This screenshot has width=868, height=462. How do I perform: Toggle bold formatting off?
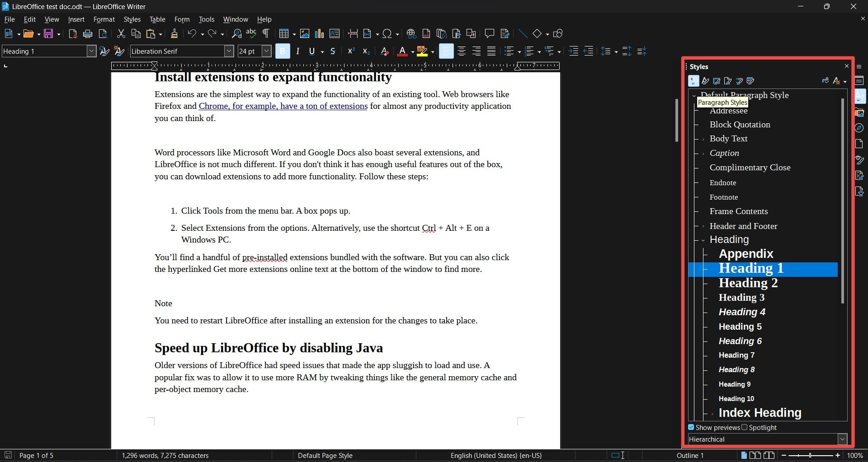pyautogui.click(x=282, y=51)
